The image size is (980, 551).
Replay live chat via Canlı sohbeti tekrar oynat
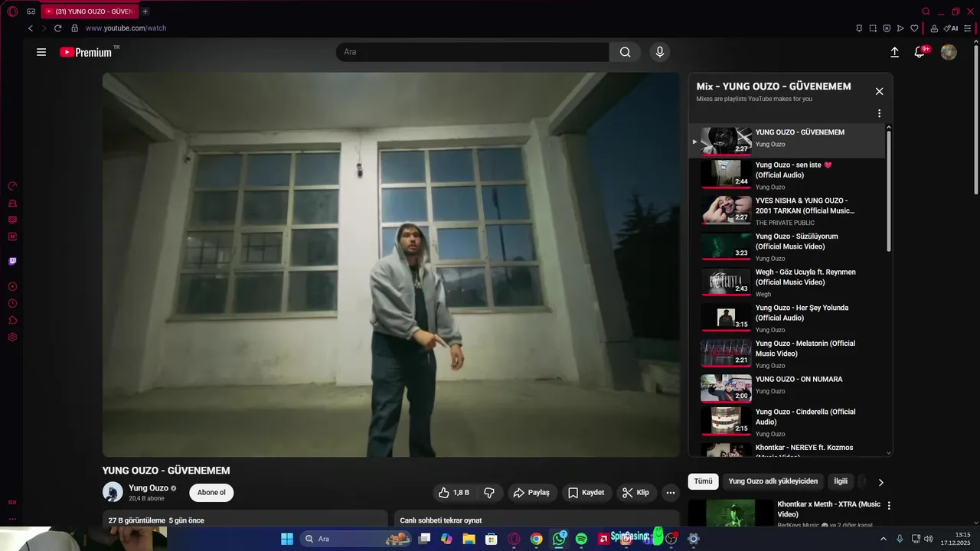click(441, 520)
